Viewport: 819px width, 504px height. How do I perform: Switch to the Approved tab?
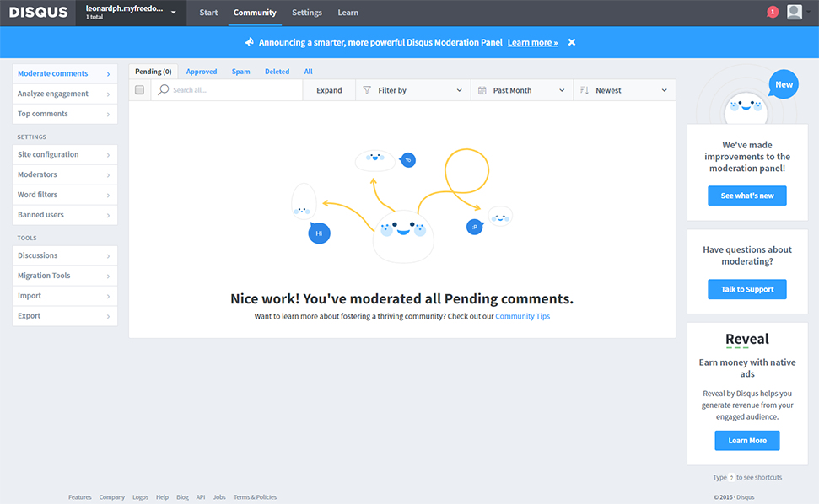click(202, 72)
